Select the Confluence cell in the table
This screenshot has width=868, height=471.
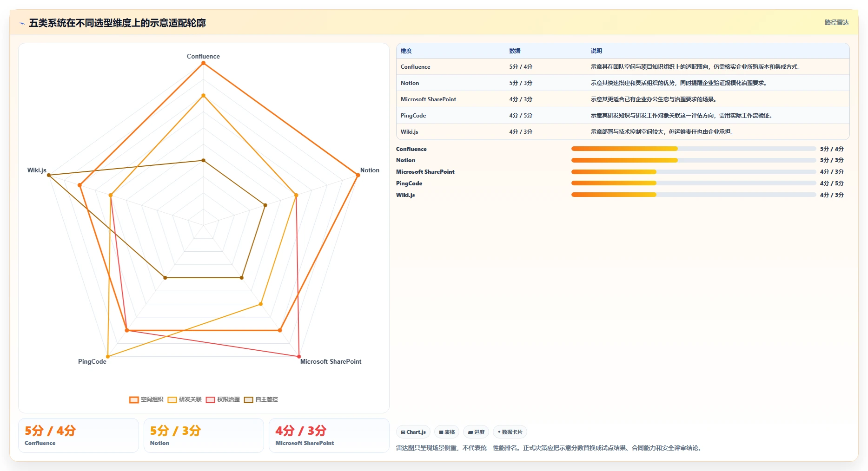(x=415, y=67)
